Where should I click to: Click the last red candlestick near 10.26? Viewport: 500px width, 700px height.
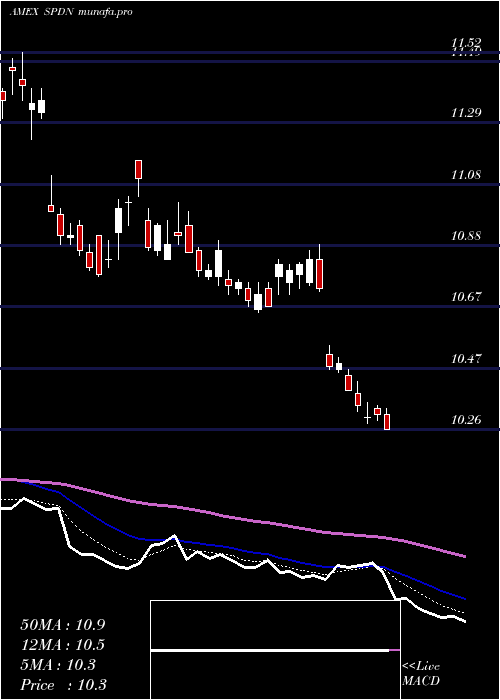pyautogui.click(x=387, y=420)
